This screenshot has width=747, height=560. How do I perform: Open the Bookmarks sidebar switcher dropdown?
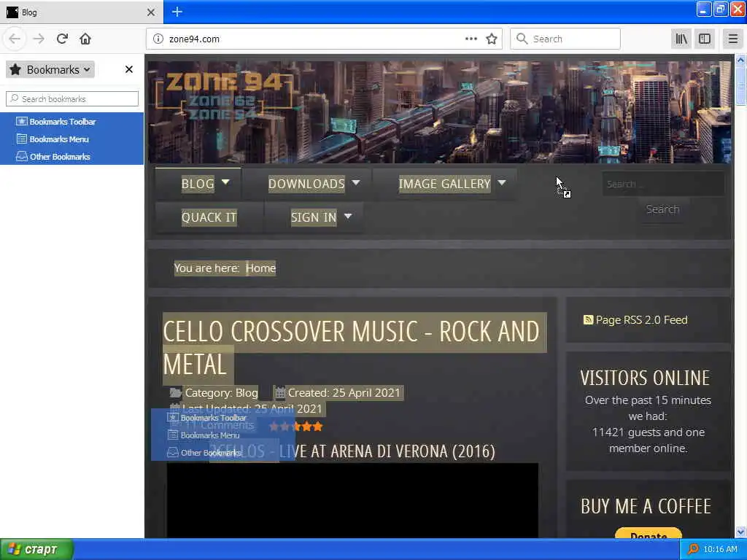pyautogui.click(x=50, y=69)
